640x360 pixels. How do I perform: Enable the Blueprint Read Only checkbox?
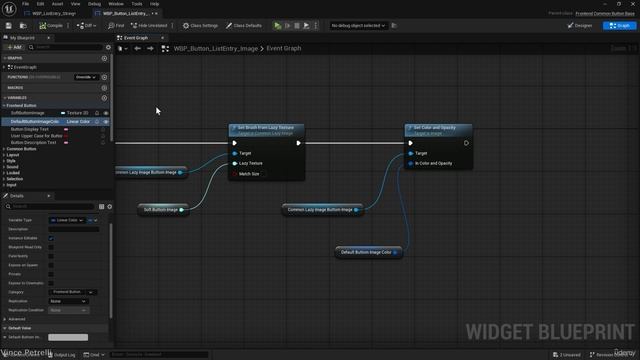(x=51, y=247)
